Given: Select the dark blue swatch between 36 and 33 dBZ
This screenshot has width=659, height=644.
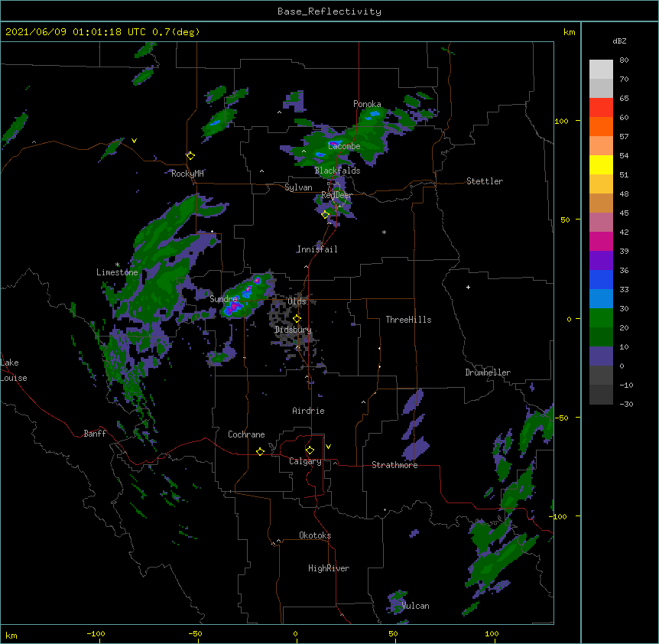Looking at the screenshot, I should point(601,279).
